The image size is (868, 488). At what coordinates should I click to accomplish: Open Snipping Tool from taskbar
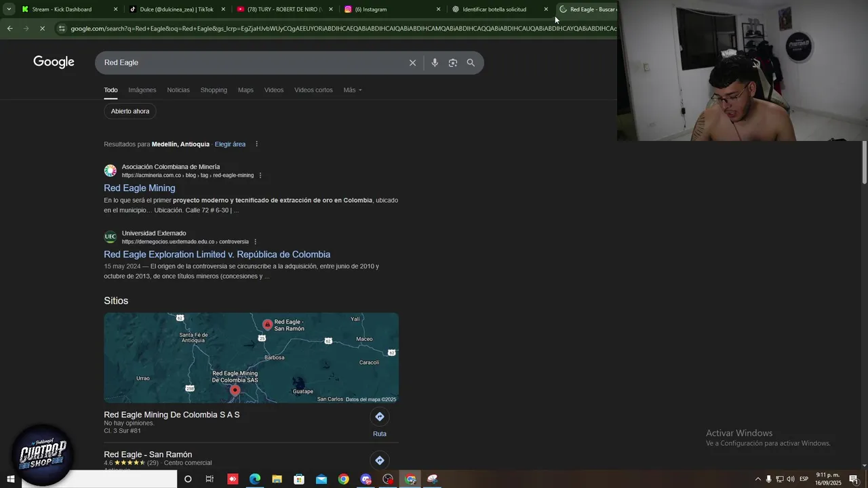tap(432, 479)
